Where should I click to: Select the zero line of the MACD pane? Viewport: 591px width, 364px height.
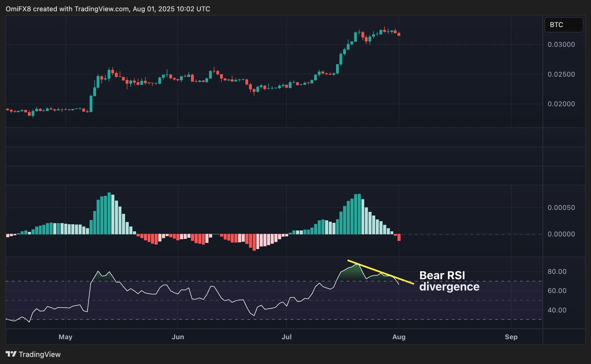479,234
